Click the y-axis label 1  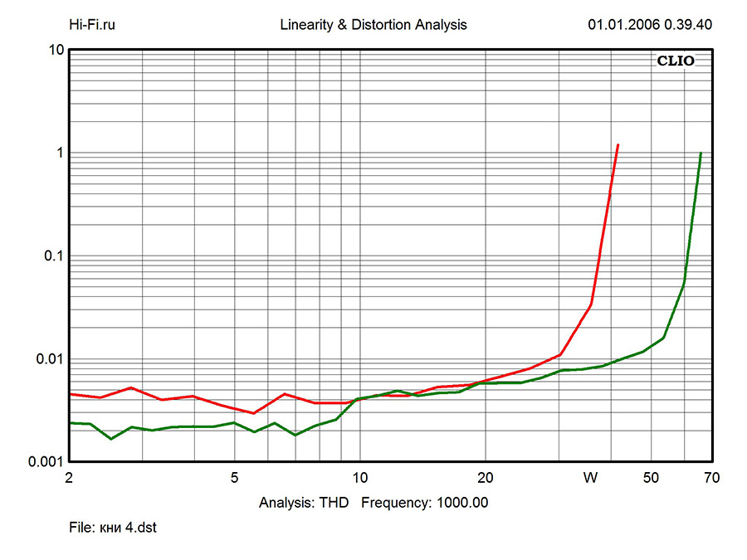click(60, 153)
